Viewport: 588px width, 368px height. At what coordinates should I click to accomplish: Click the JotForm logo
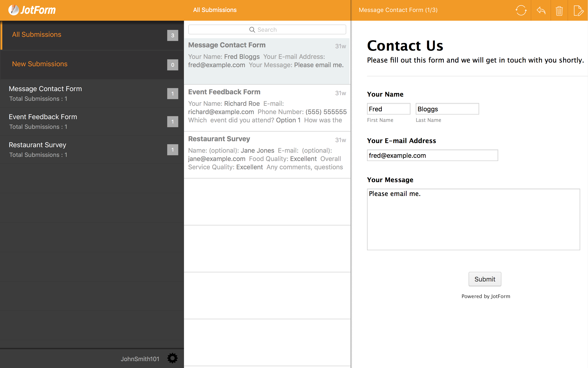click(x=32, y=10)
